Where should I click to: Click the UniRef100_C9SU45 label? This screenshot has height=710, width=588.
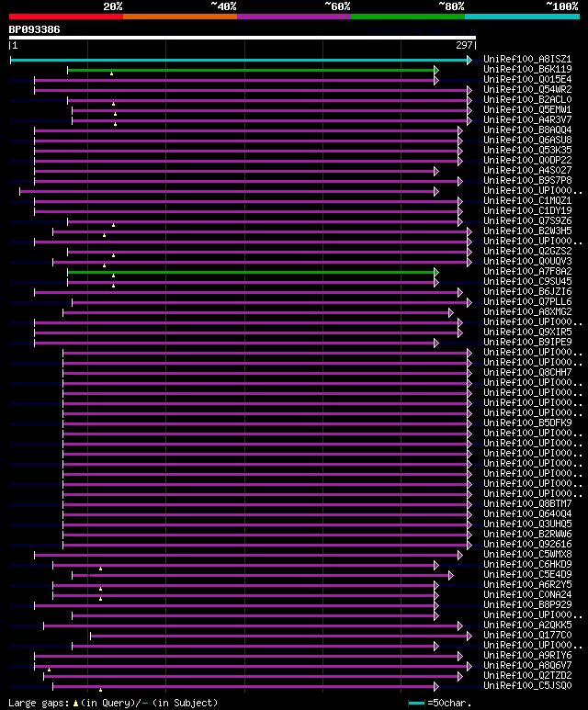pos(527,281)
